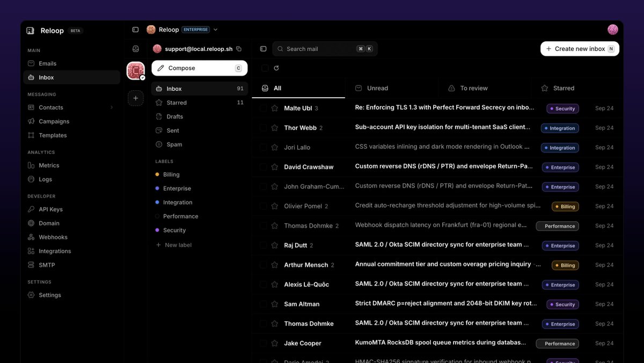Star the Olivier Pomel email
The height and width of the screenshot is (363, 644).
275,206
